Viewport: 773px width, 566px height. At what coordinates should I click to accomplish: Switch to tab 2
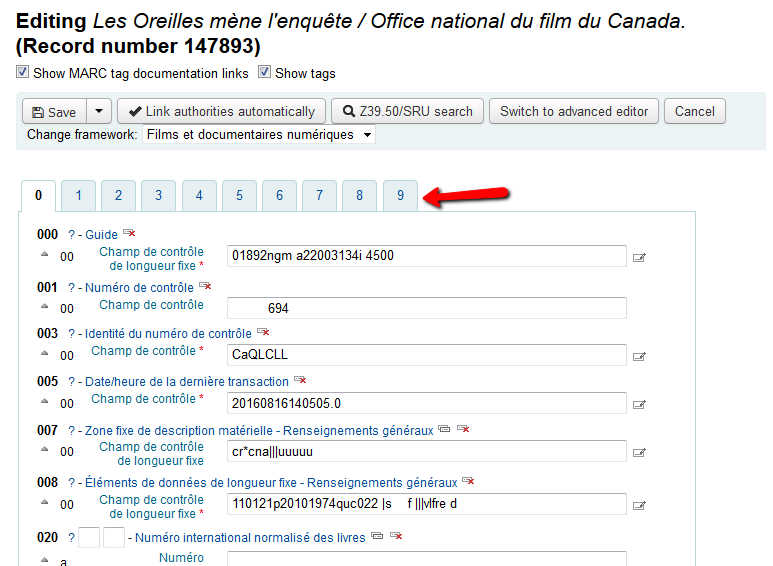tap(118, 196)
